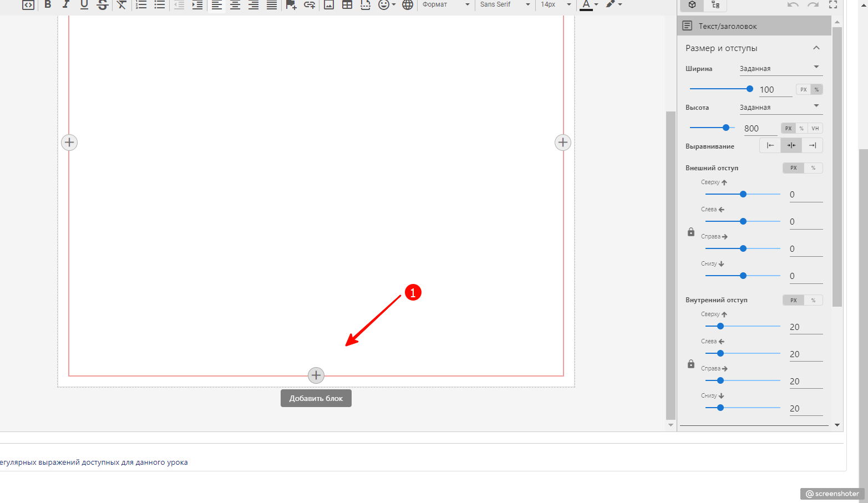Image resolution: width=868 pixels, height=503 pixels.
Task: Insert an image
Action: point(329,5)
